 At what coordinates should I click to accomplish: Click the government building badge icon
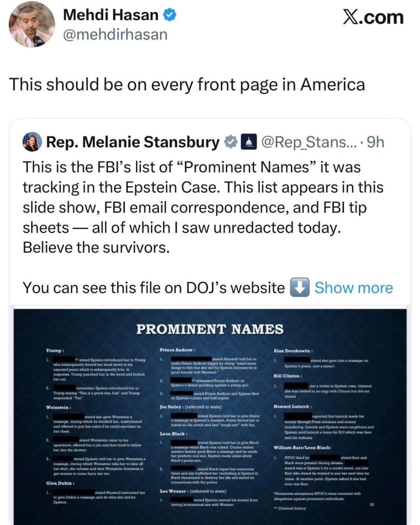coord(249,142)
